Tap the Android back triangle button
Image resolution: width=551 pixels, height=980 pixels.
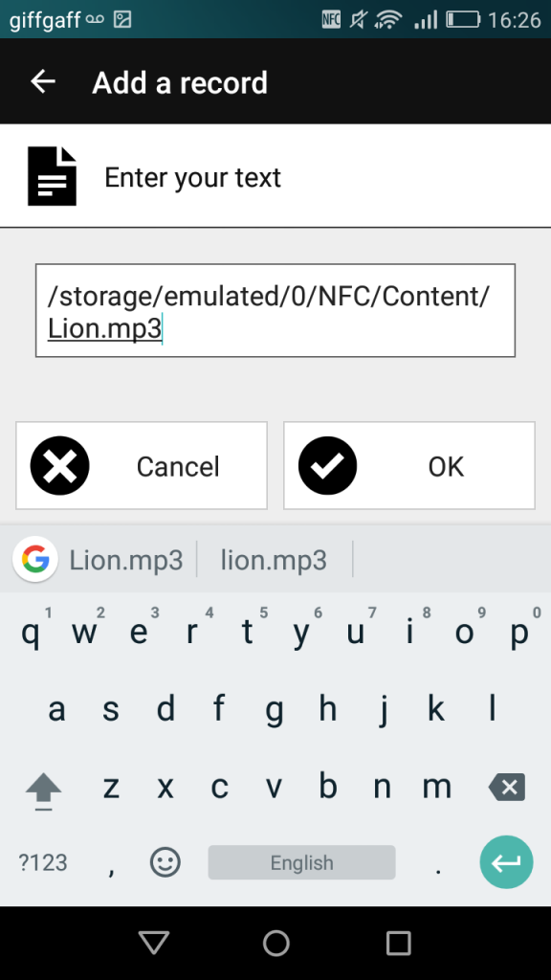(154, 943)
